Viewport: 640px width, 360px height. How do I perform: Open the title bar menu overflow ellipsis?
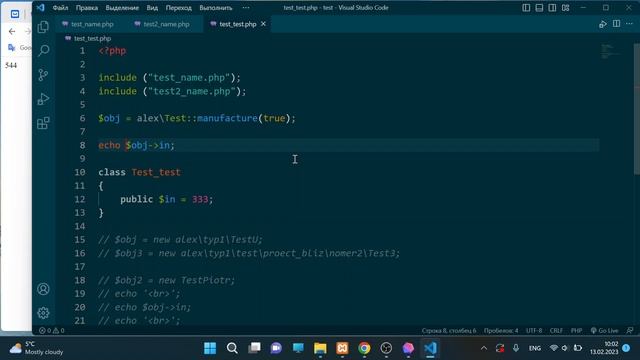coord(246,8)
